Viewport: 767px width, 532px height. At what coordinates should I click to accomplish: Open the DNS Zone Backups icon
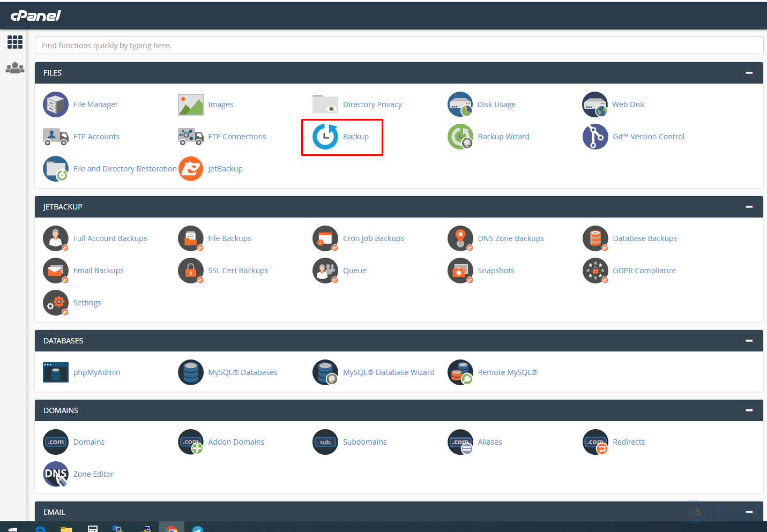click(460, 238)
